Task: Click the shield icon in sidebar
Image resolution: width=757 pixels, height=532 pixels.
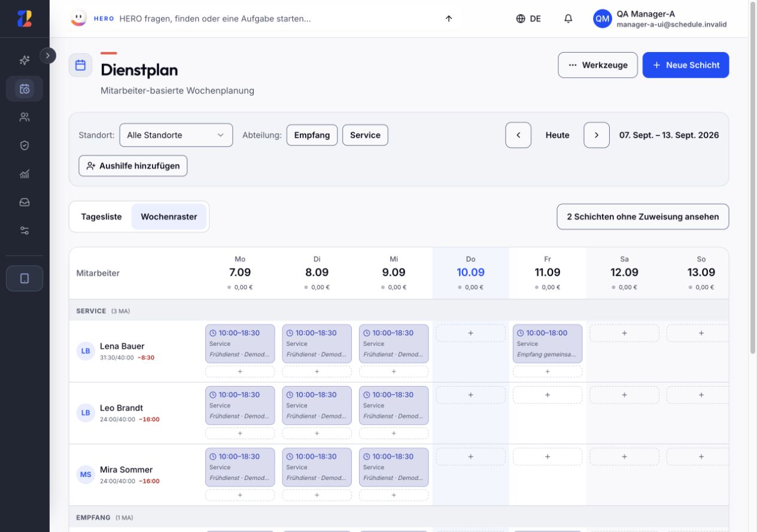Action: coord(25,145)
